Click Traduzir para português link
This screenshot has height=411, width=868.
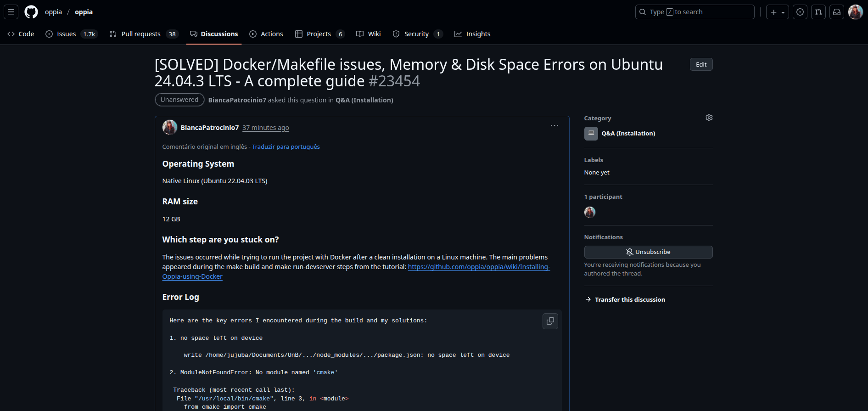coord(286,147)
